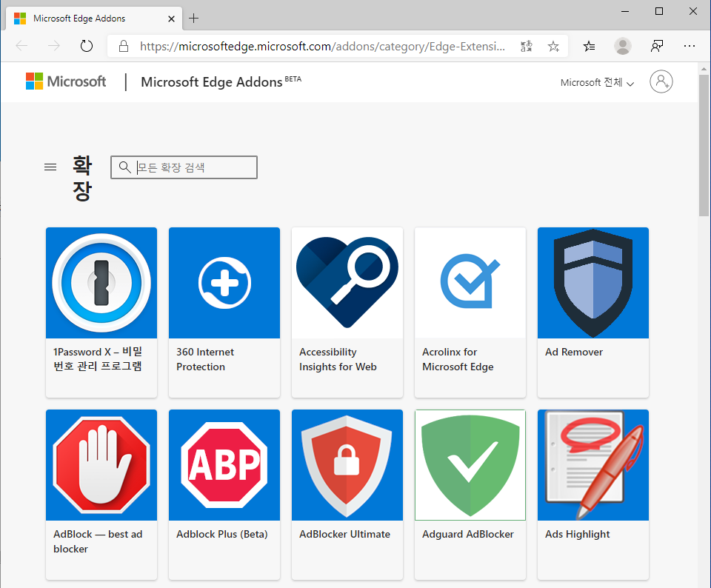
Task: Open Accessibility Insights for Web title
Action: (338, 359)
